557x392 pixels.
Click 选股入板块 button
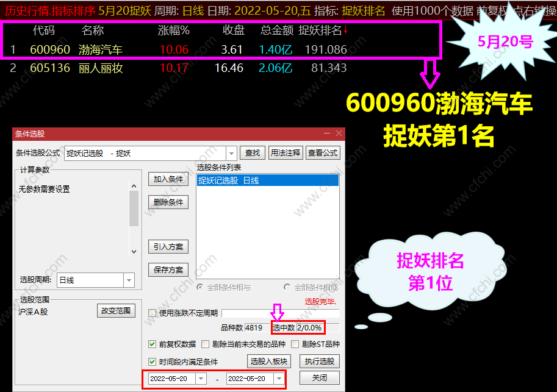269,362
